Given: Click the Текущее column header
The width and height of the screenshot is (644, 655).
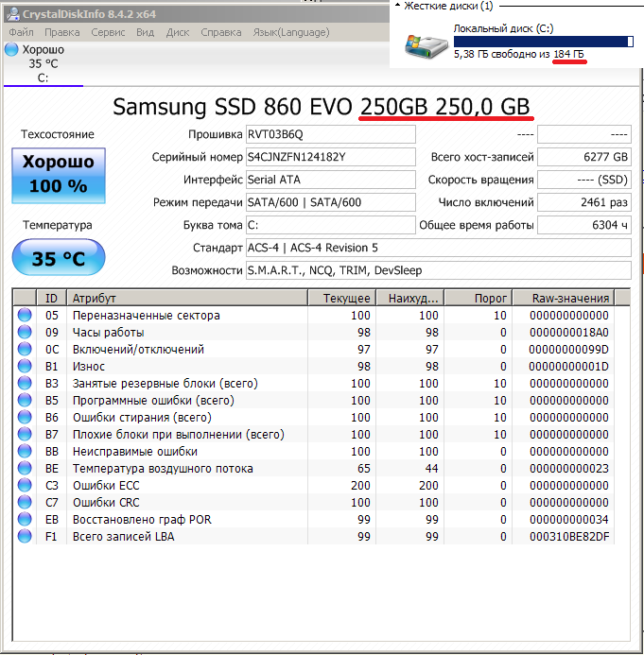Looking at the screenshot, I should coord(342,299).
